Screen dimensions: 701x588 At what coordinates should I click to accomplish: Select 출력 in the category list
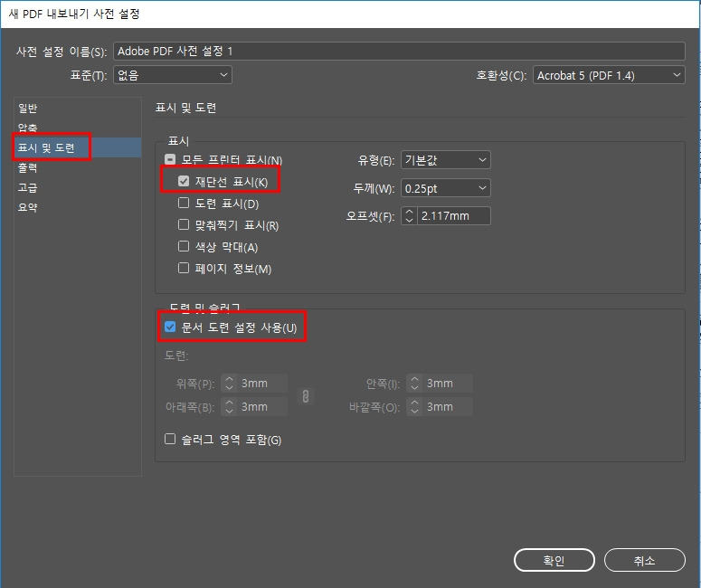click(x=78, y=167)
